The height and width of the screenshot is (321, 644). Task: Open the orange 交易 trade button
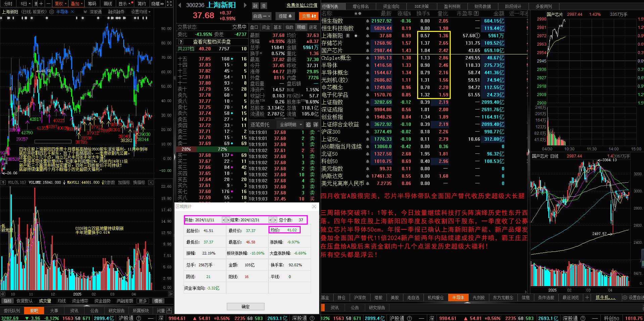[309, 16]
